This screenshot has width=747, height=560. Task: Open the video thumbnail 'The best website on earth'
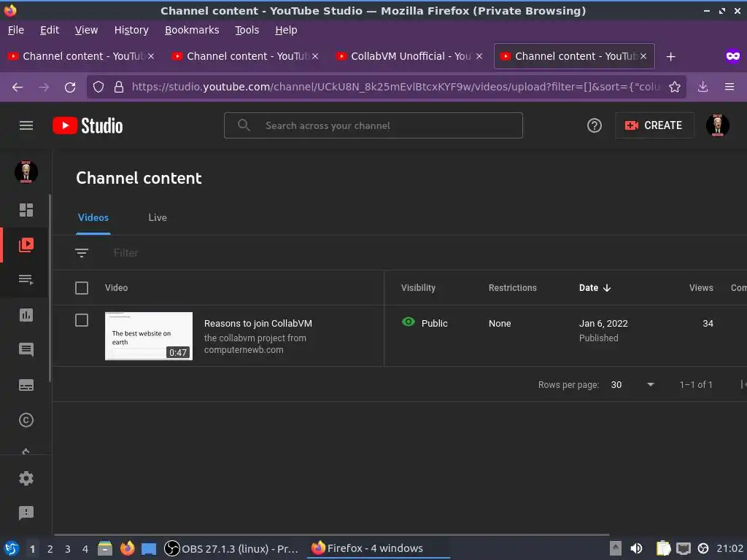149,336
